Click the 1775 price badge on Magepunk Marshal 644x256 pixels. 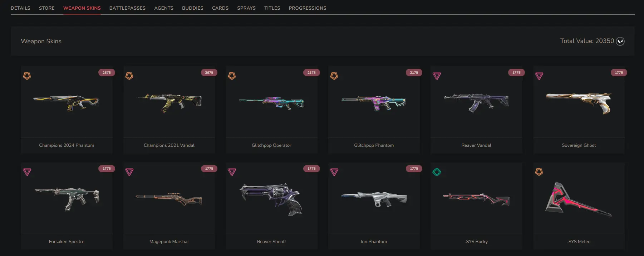pos(209,169)
